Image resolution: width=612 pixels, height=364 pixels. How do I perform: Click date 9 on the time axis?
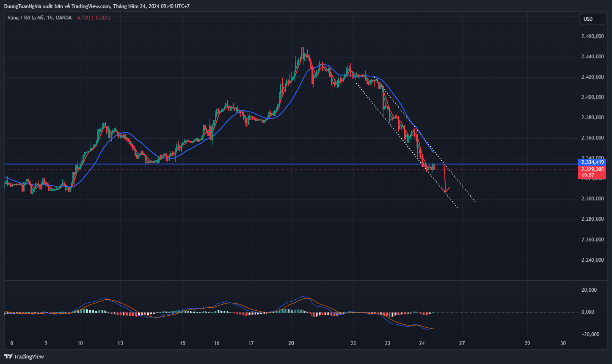click(46, 343)
